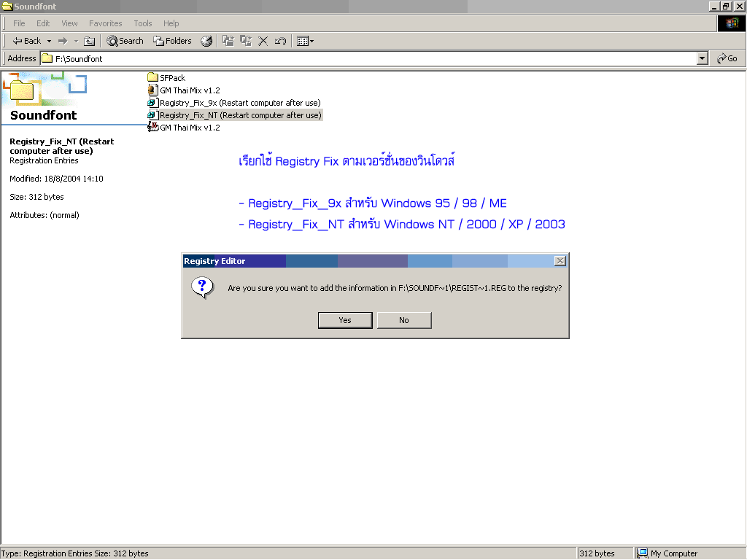Viewport: 747px width, 560px height.
Task: Click Yes in Registry Editor dialog
Action: pos(345,320)
